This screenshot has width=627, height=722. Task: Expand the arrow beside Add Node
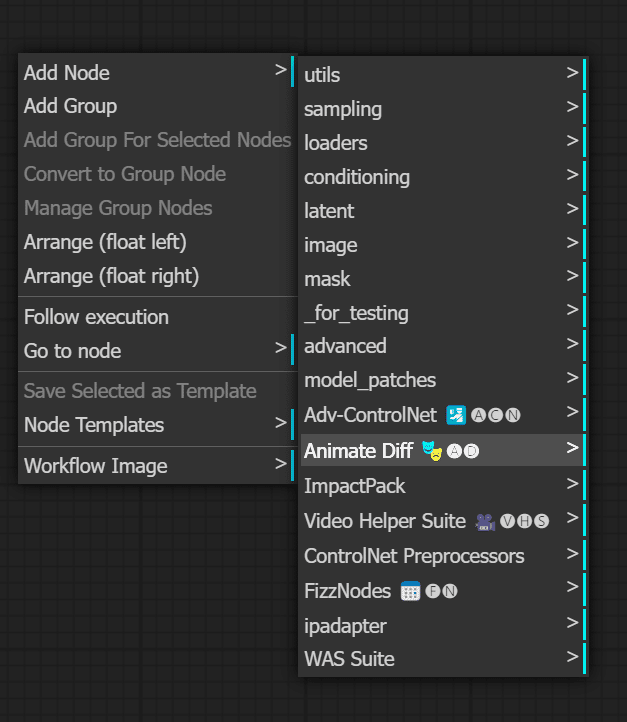point(281,70)
